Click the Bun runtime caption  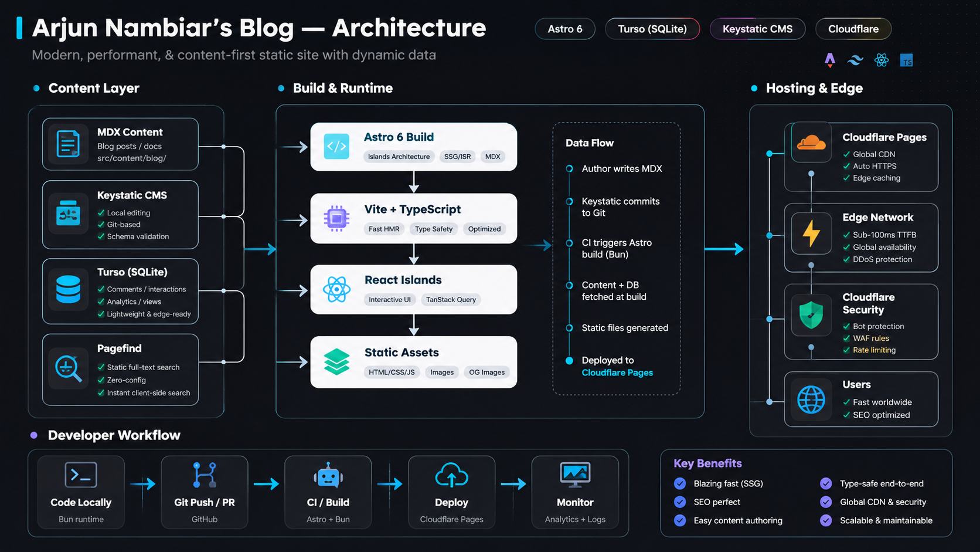[x=81, y=520]
